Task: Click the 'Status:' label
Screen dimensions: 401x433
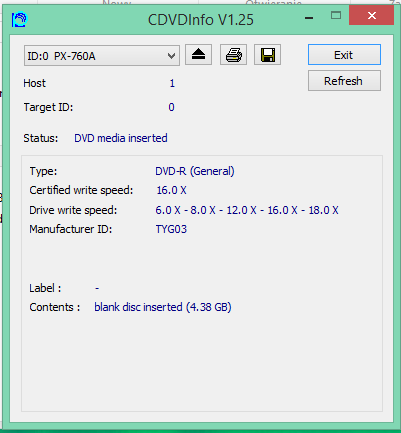Action: [41, 138]
